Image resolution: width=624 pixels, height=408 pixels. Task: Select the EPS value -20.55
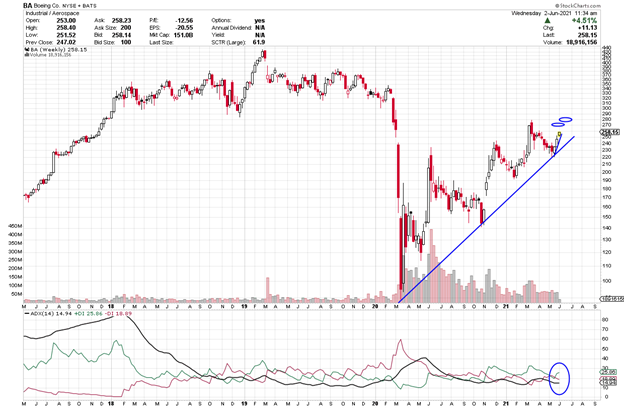click(x=184, y=28)
